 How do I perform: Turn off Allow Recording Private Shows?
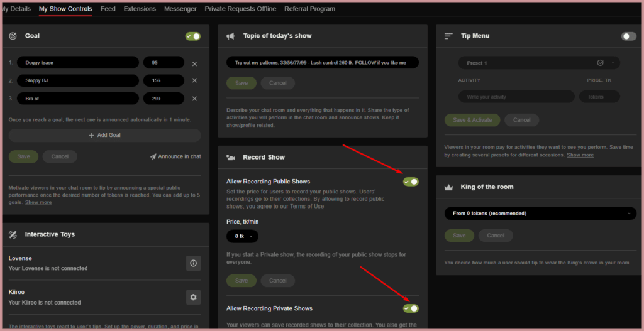coord(411,308)
